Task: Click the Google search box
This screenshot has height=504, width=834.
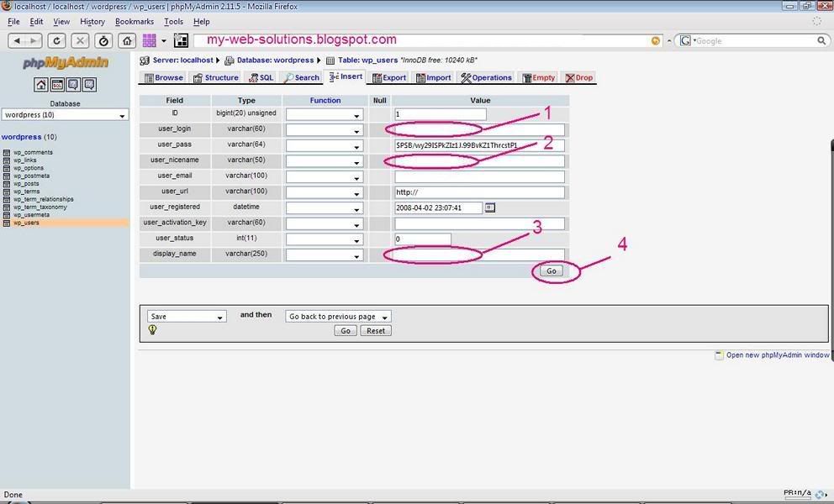Action: (752, 40)
